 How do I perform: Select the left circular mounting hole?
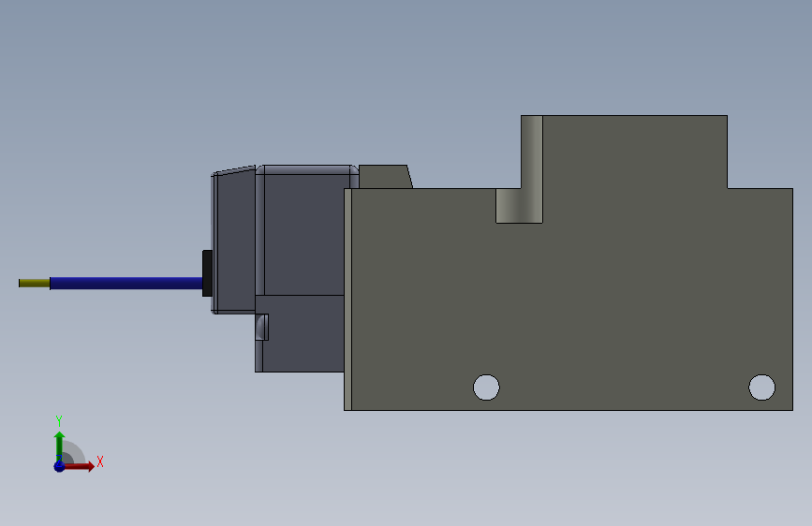click(x=486, y=387)
